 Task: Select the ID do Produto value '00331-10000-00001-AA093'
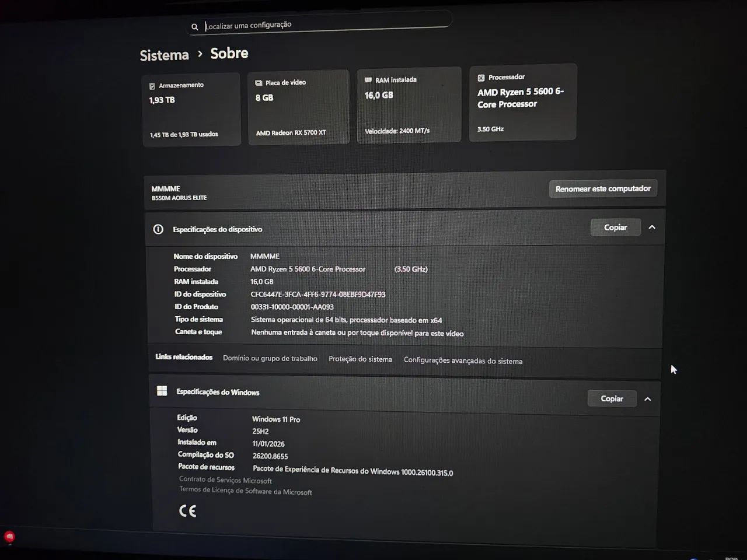coord(292,307)
